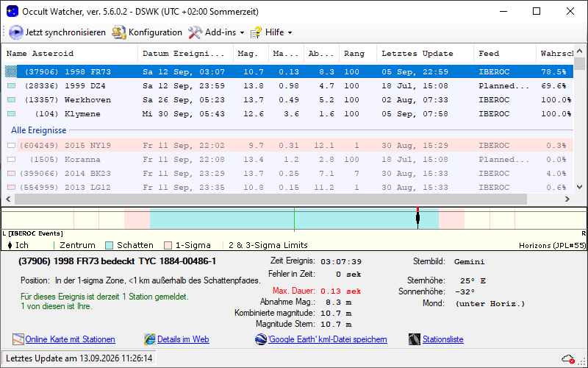Select the (13357) Werkhoven event row
The width and height of the screenshot is (588, 368).
289,100
